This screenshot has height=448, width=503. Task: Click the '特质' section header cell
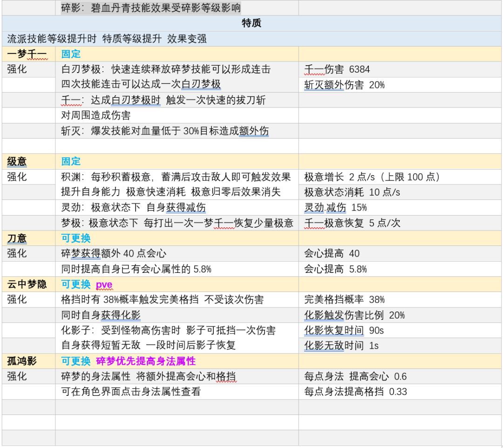(251, 23)
